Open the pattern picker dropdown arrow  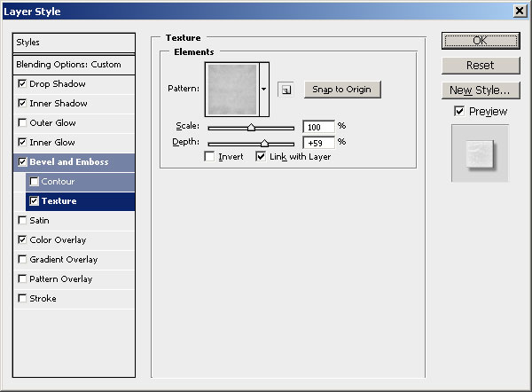263,90
